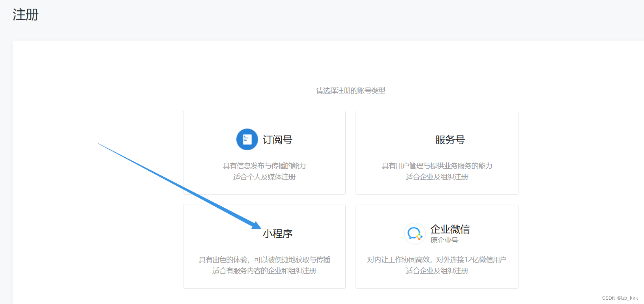The image size is (644, 304).
Task: Choose the 服务号 account type card
Action: (437, 153)
